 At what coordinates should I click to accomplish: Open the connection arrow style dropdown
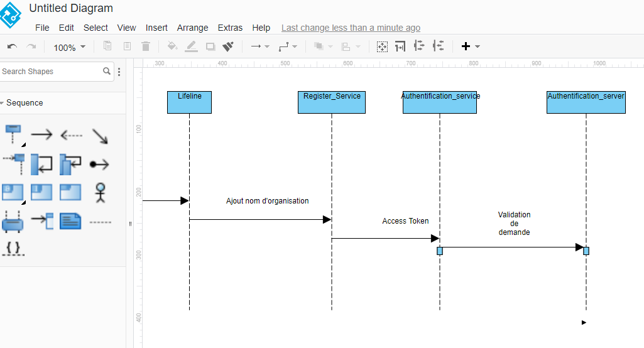[259, 46]
